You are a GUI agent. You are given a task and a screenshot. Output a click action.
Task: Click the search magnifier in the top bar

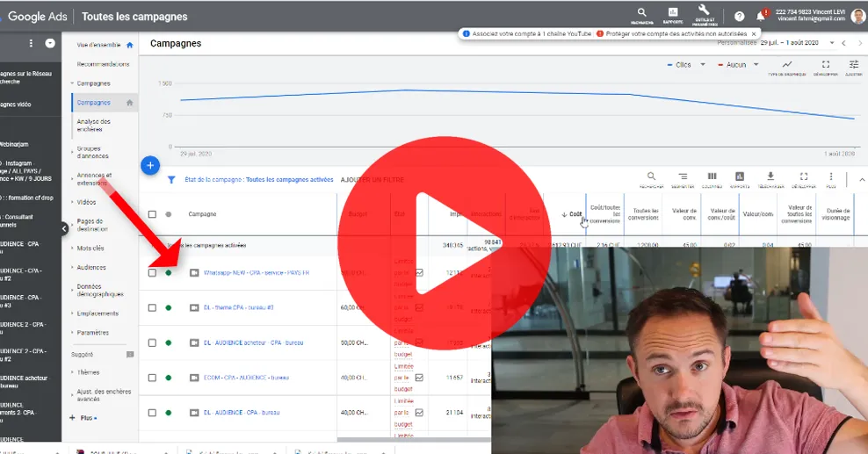pyautogui.click(x=641, y=12)
